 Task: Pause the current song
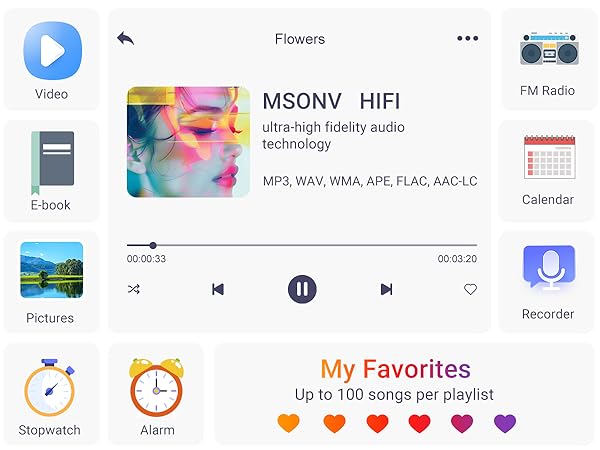302,289
